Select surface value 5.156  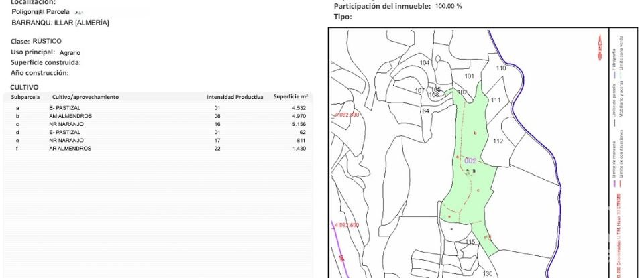click(x=299, y=124)
